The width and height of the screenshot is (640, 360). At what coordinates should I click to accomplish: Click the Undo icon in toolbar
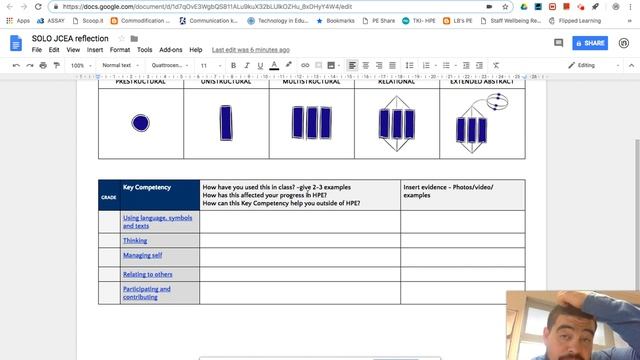tap(16, 65)
